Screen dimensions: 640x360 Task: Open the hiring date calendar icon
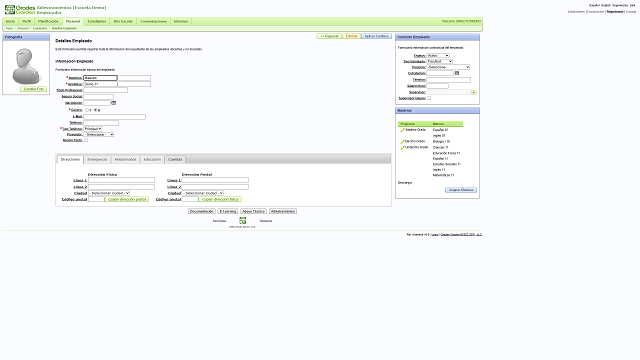pyautogui.click(x=457, y=73)
